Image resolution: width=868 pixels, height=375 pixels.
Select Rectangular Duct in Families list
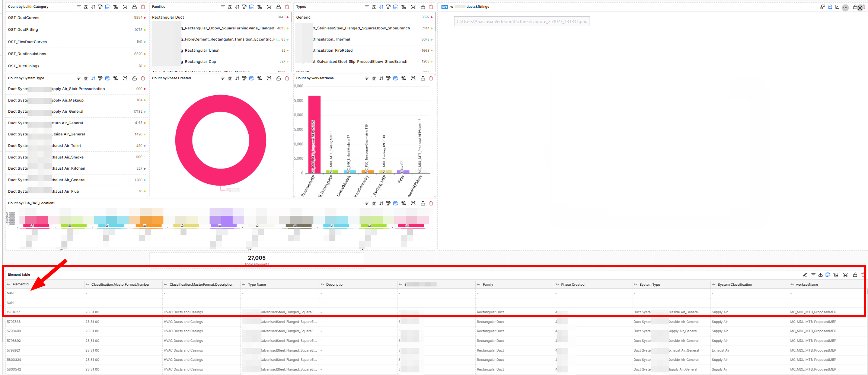168,17
